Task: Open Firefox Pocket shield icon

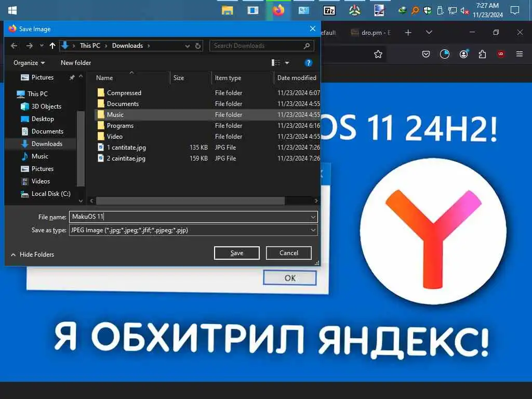Action: point(426,54)
